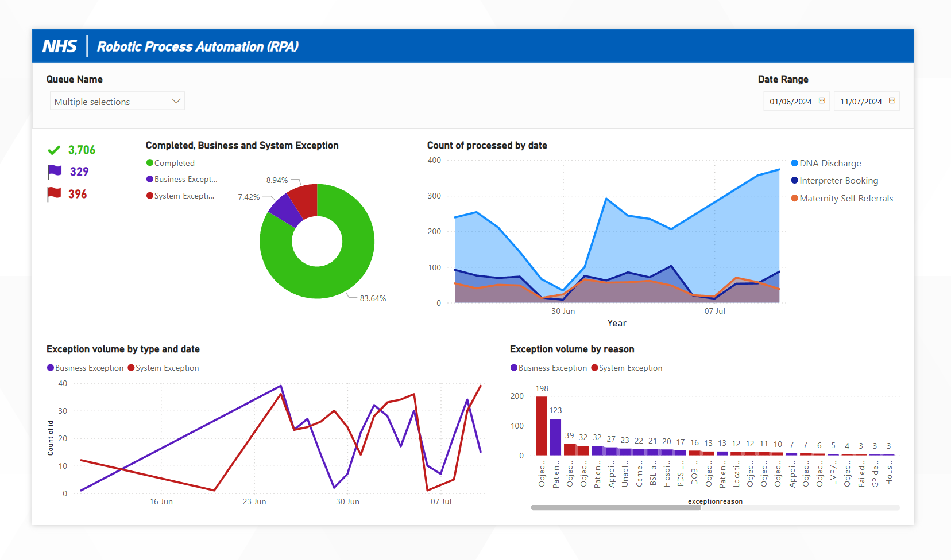The height and width of the screenshot is (560, 951).
Task: Click the 07 Jul axis label in processed chart
Action: pos(715,311)
